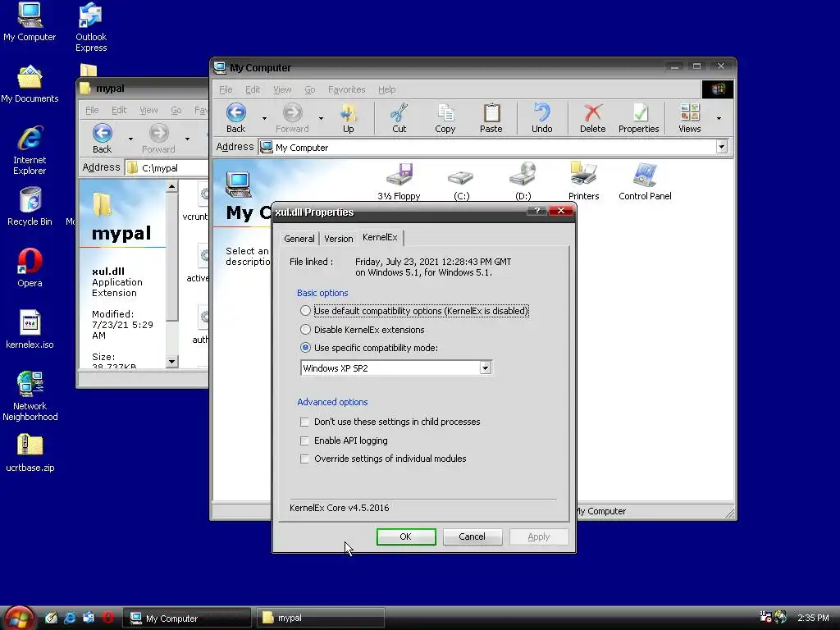Viewport: 840px width, 630px height.
Task: Expand the My Computer address bar dropdown
Action: (x=722, y=147)
